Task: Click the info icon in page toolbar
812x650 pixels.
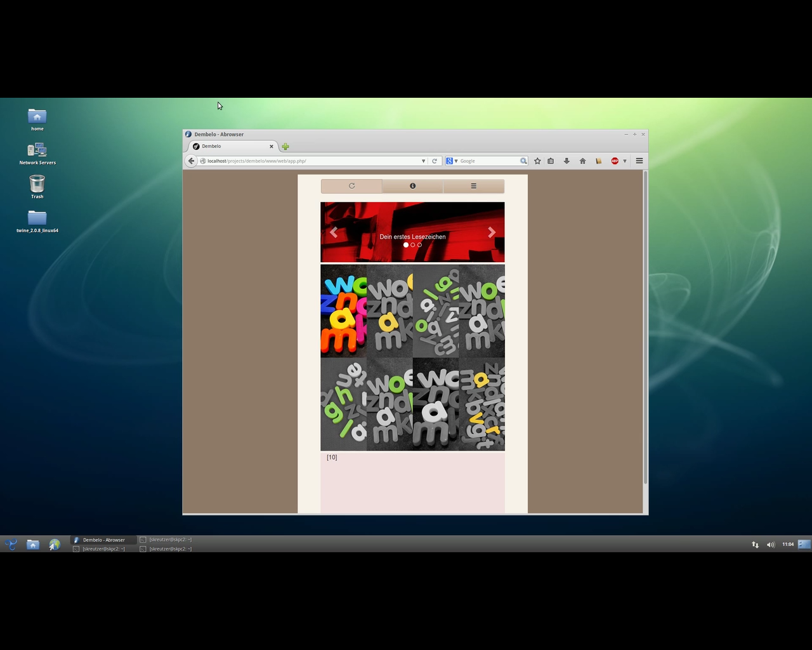Action: click(x=412, y=186)
